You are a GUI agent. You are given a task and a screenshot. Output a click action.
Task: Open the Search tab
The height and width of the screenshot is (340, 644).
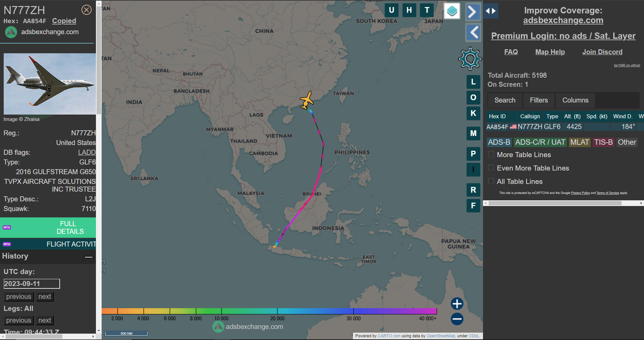pyautogui.click(x=505, y=100)
